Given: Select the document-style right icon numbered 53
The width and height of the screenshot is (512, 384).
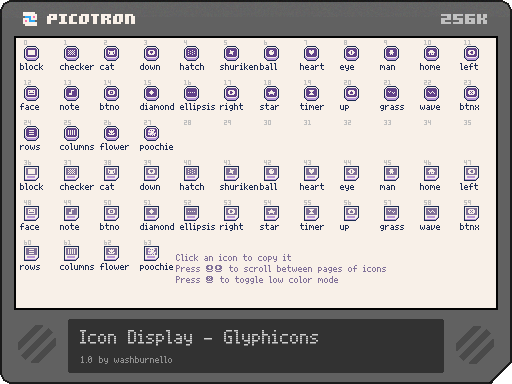Looking at the screenshot, I should [x=231, y=213].
